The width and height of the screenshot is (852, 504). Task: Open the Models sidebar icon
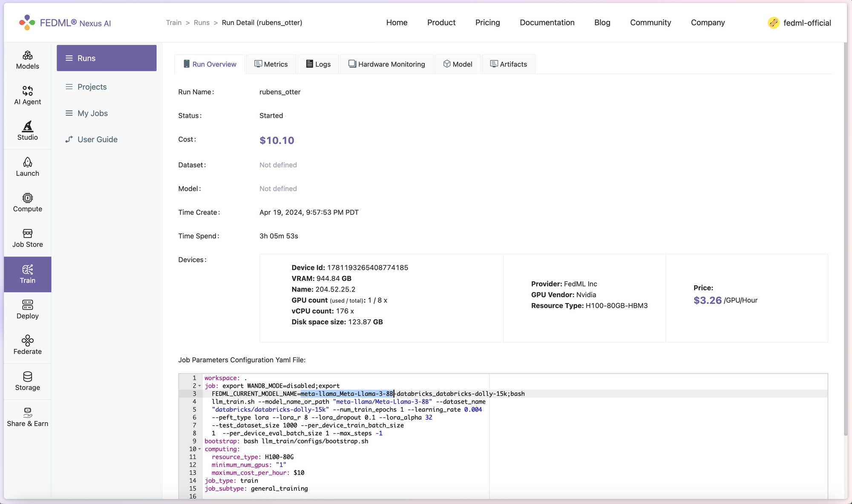27,60
